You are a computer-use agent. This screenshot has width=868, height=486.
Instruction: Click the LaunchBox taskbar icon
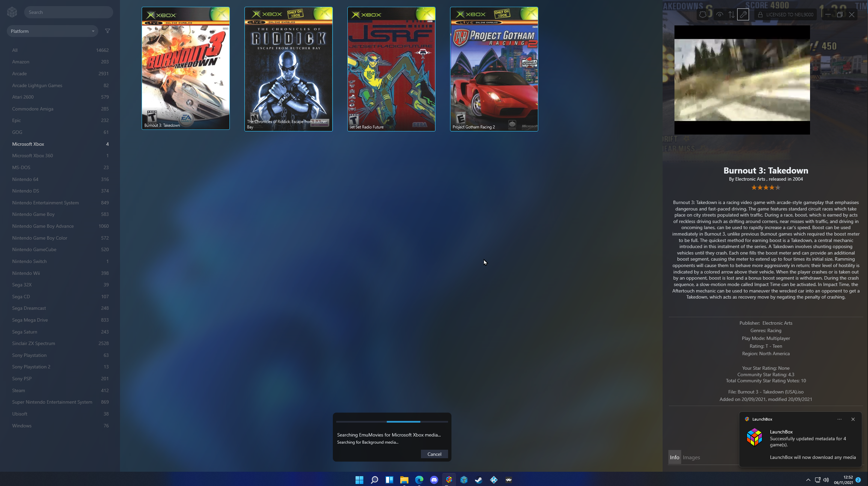pyautogui.click(x=449, y=480)
